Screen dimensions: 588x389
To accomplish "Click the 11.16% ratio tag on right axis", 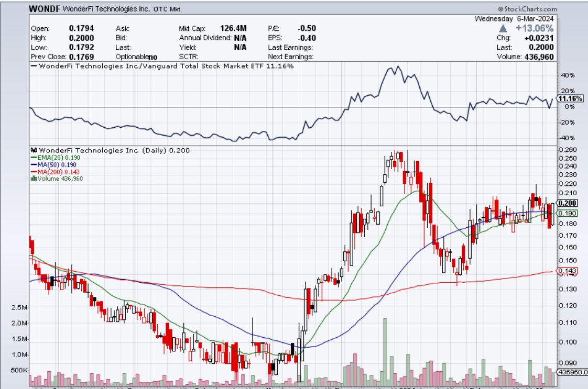I will [570, 98].
